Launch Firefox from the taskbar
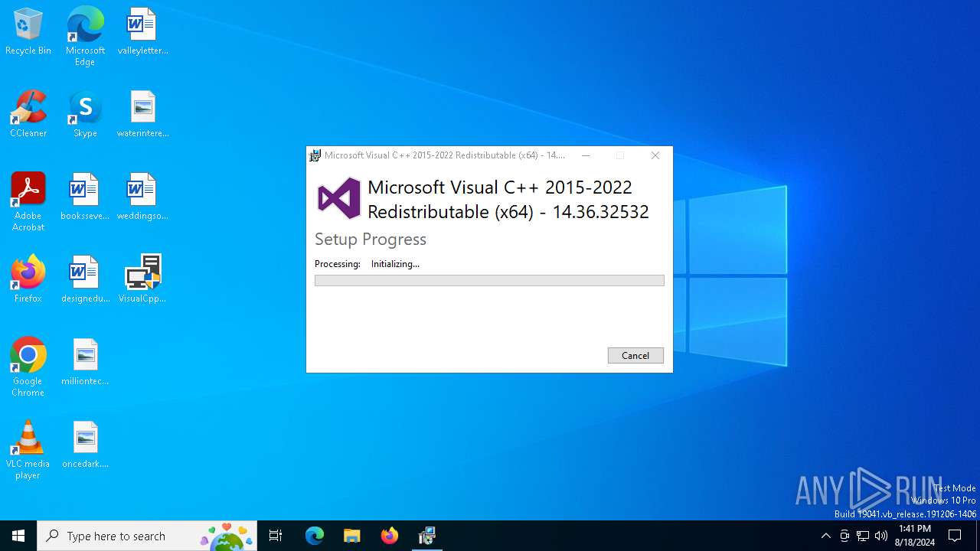980x551 pixels. coord(389,536)
